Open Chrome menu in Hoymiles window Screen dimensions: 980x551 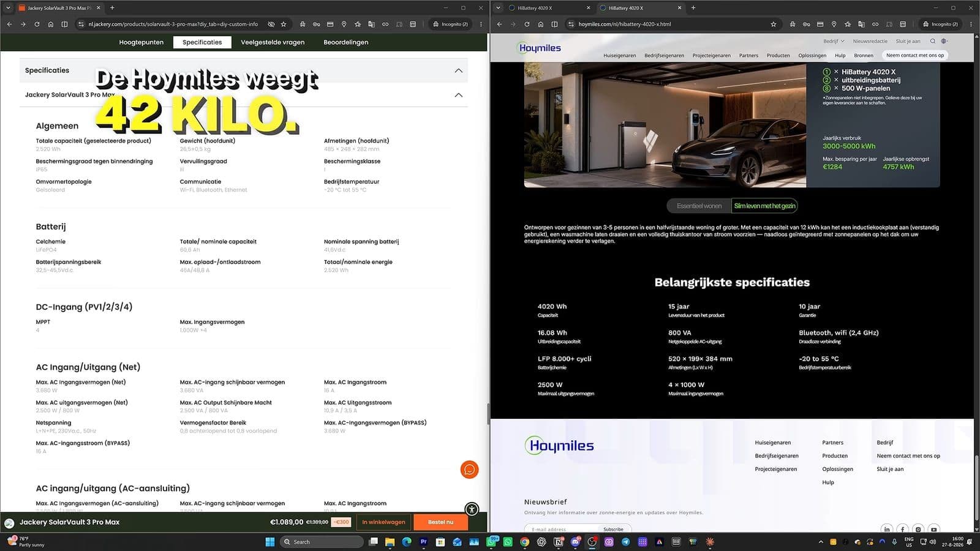click(971, 24)
